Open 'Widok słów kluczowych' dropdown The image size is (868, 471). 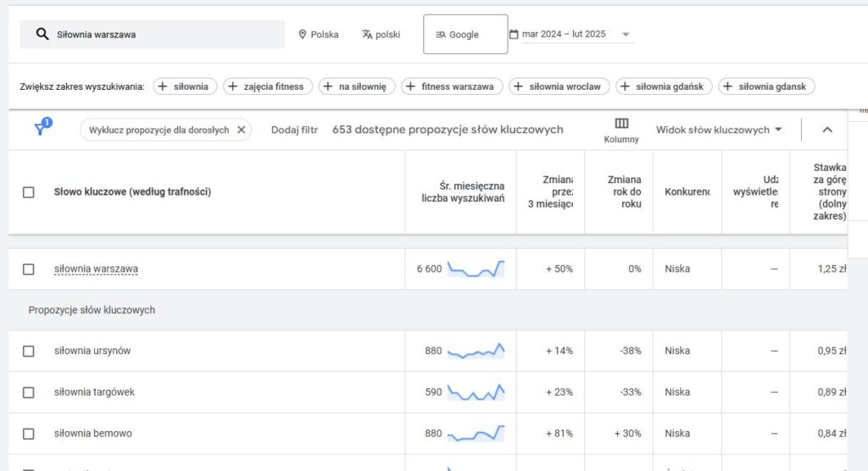pos(718,130)
